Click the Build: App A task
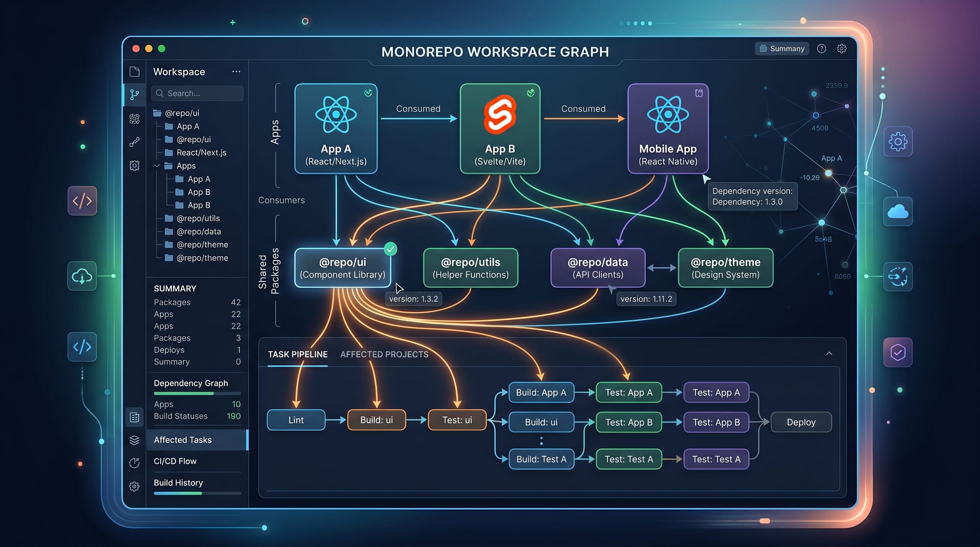This screenshot has width=980, height=547. 541,393
